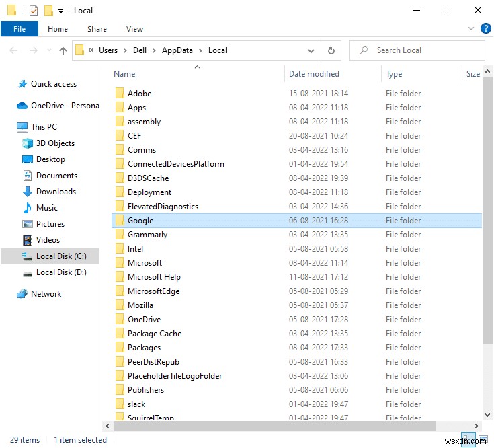Viewport: 494px width, 448px height.
Task: Expand the chevron after AppData breadcrumb
Action: tap(200, 50)
